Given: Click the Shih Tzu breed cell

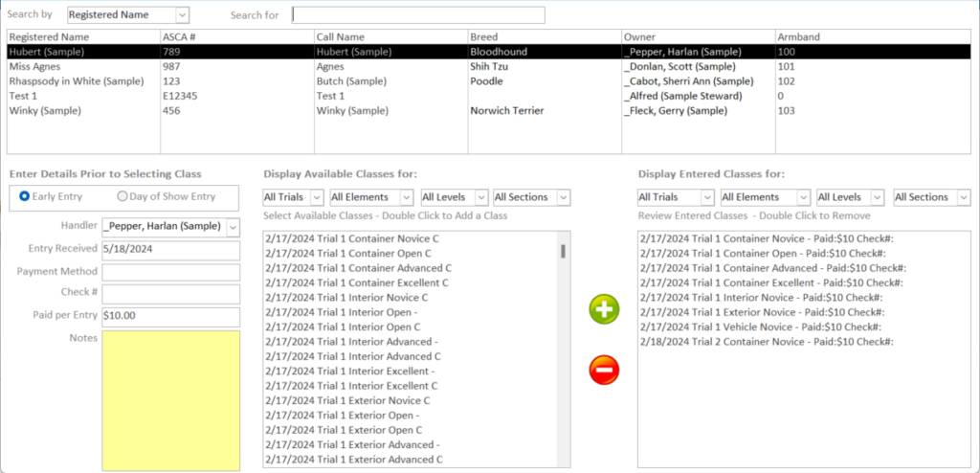Looking at the screenshot, I should [545, 66].
